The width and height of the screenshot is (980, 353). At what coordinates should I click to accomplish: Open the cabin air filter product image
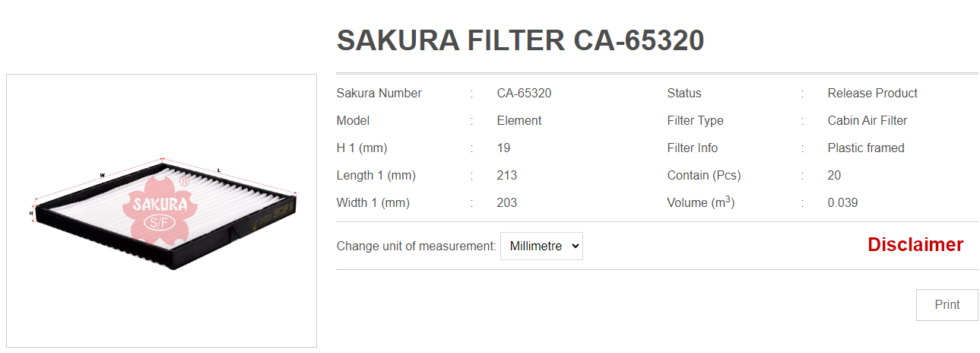162,211
